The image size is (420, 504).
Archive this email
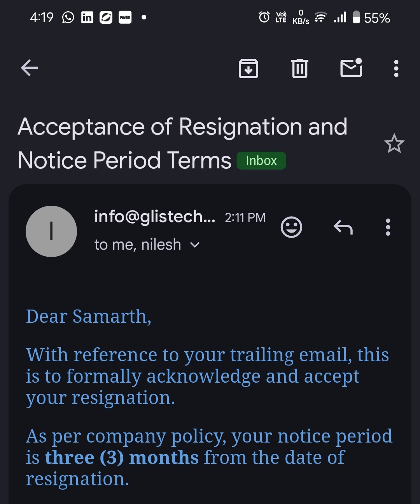coord(248,68)
